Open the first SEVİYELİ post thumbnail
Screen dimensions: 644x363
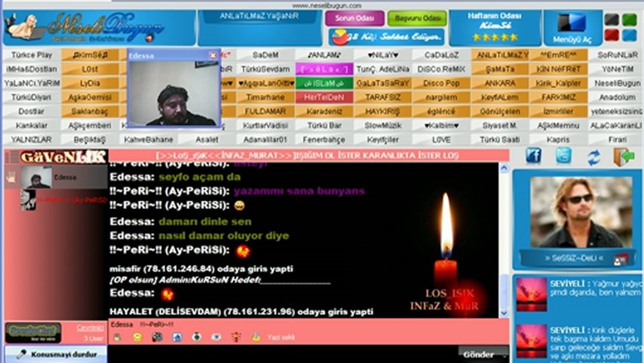click(531, 294)
